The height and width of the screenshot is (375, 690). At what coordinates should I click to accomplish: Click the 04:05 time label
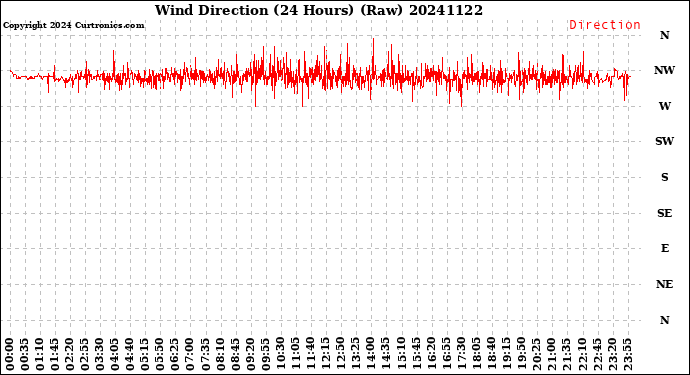[x=115, y=355]
